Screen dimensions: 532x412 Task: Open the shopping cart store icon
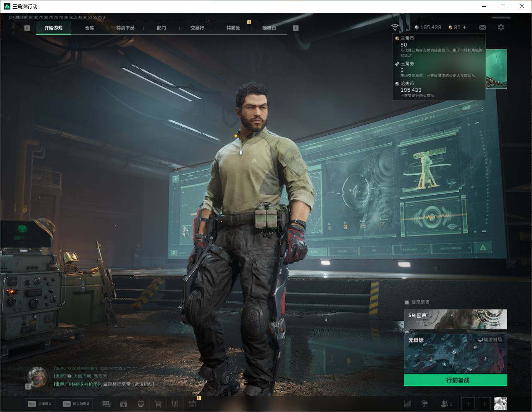click(x=158, y=404)
